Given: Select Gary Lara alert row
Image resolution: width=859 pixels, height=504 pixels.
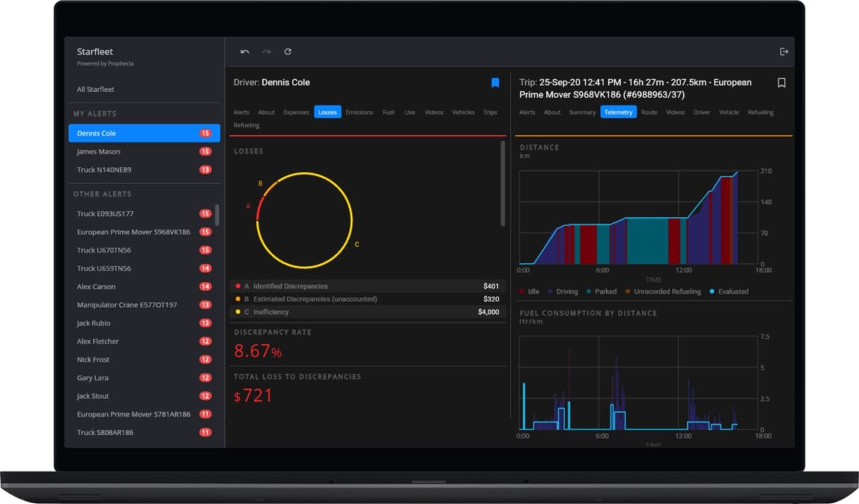Looking at the screenshot, I should click(141, 378).
